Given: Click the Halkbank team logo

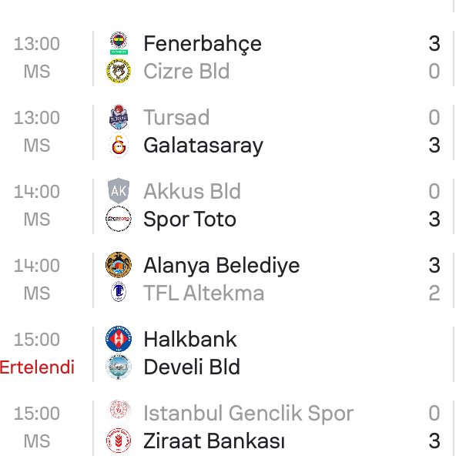Looking at the screenshot, I should pos(119,339).
